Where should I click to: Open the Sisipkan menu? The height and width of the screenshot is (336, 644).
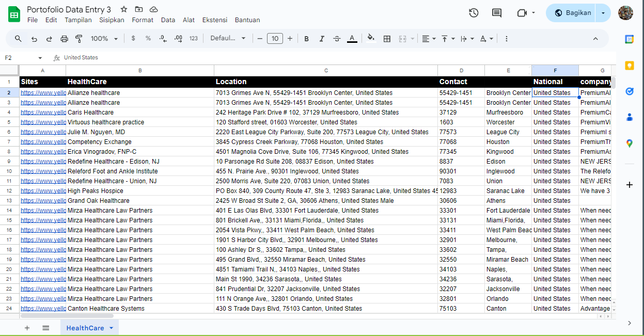(x=112, y=20)
